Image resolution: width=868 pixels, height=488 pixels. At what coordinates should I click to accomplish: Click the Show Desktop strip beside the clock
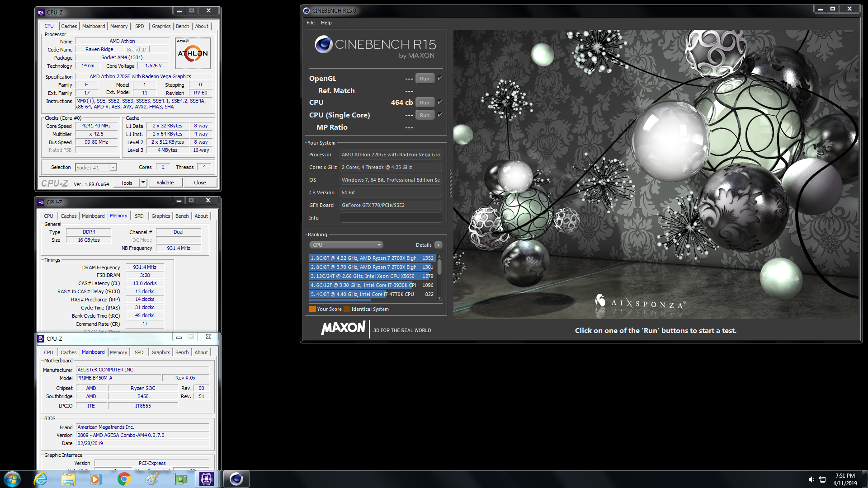864,479
